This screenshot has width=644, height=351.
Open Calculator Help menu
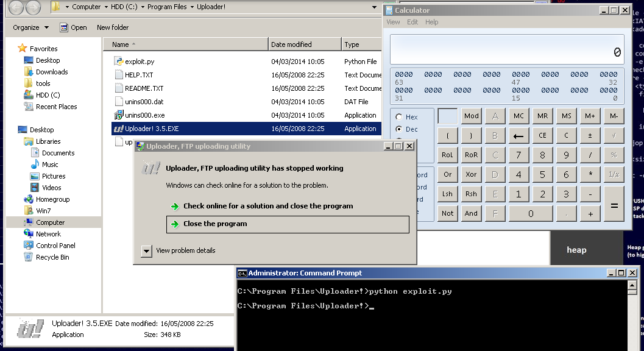point(431,22)
